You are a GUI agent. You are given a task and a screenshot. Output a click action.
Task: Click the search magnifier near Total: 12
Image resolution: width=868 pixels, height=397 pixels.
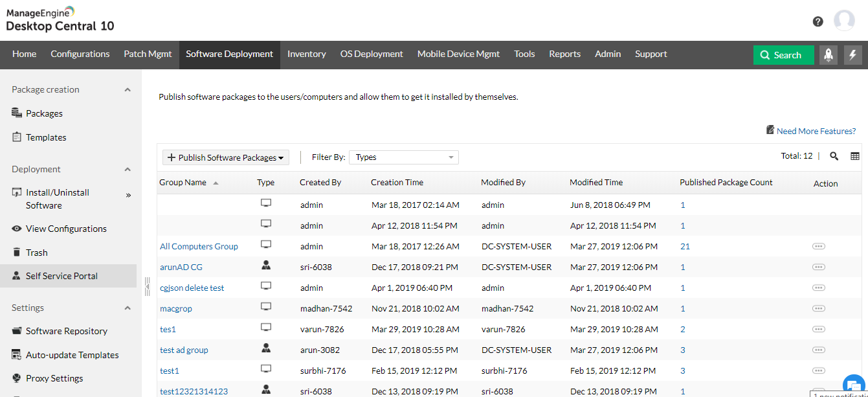click(x=834, y=156)
